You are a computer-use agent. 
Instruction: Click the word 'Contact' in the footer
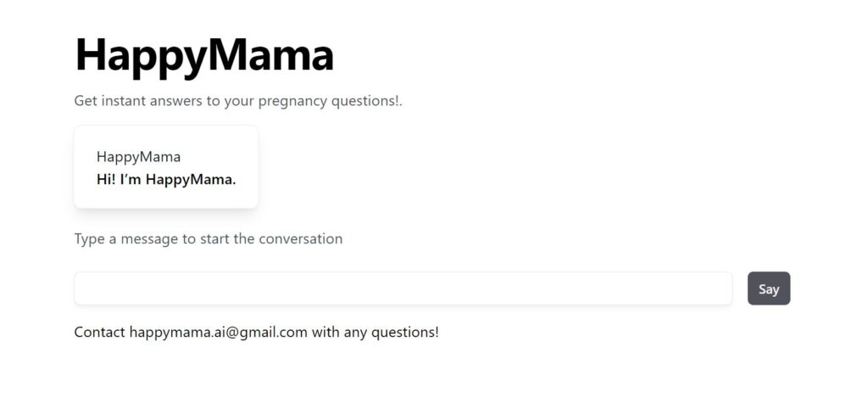pos(99,332)
